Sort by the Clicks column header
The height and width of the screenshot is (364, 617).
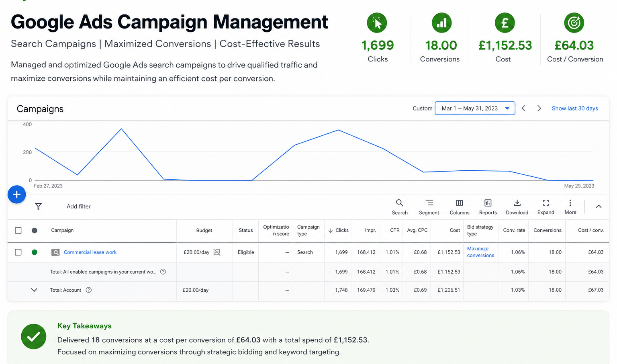tap(338, 231)
